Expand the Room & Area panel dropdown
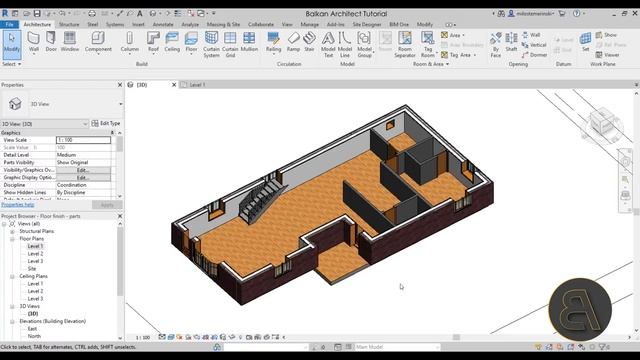Image resolution: width=640 pixels, height=360 pixels. (x=431, y=64)
